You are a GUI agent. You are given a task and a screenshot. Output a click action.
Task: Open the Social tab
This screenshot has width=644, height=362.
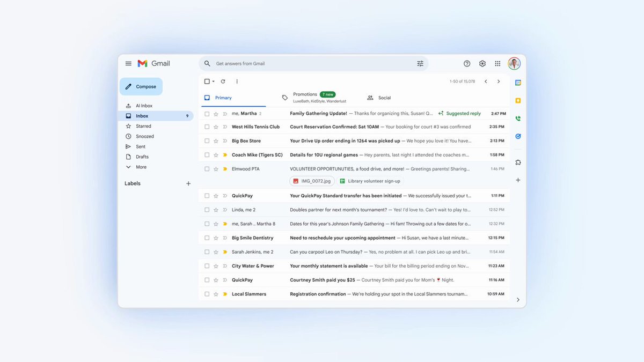[x=379, y=98]
